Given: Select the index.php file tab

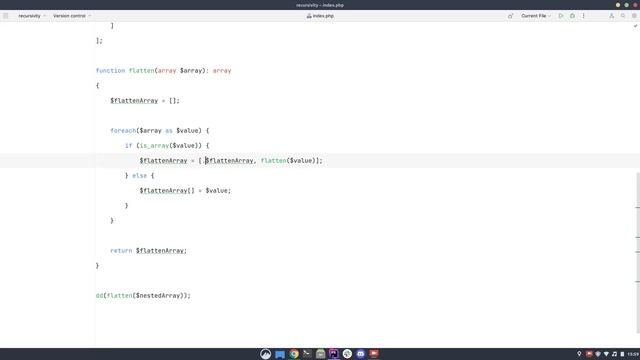Looking at the screenshot, I should pos(320,16).
